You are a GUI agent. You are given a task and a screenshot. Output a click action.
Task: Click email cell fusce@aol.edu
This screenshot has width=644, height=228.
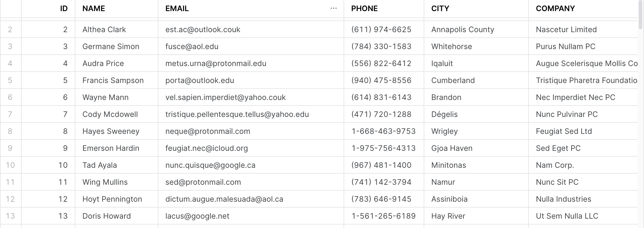251,46
